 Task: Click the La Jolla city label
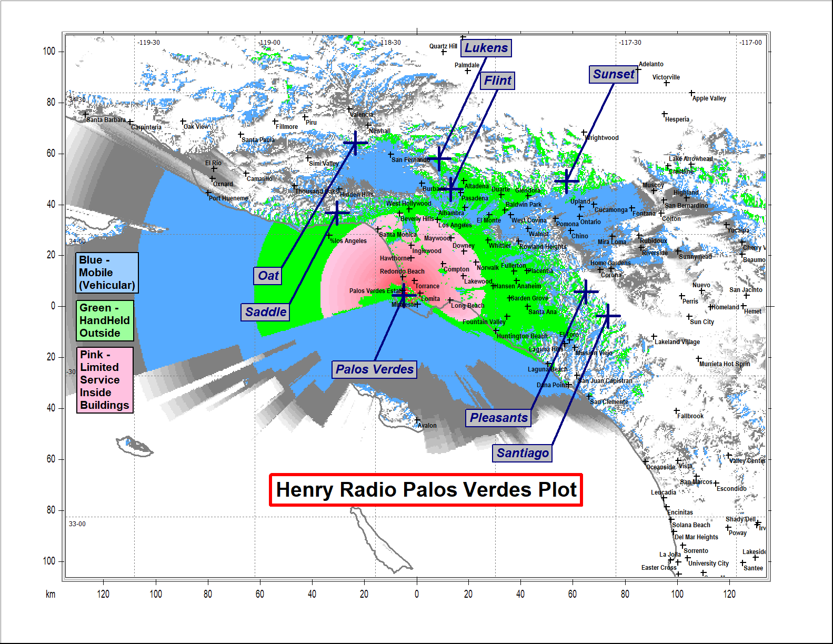pos(670,555)
